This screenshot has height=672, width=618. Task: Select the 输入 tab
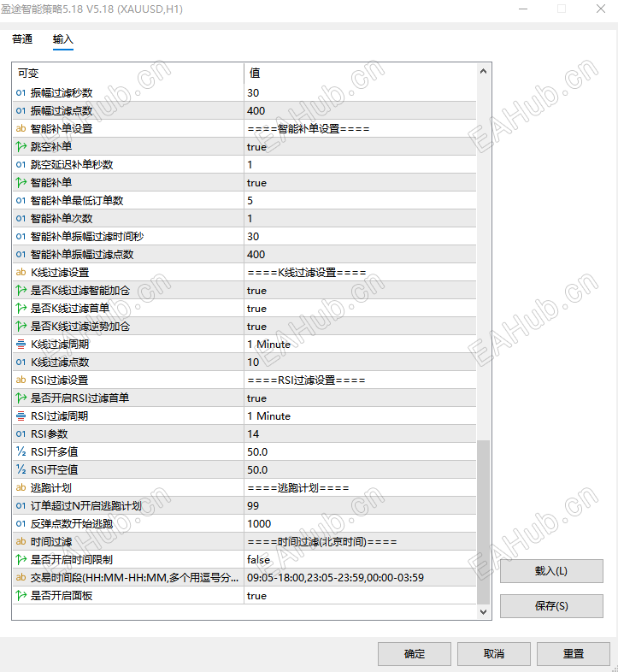coord(63,39)
